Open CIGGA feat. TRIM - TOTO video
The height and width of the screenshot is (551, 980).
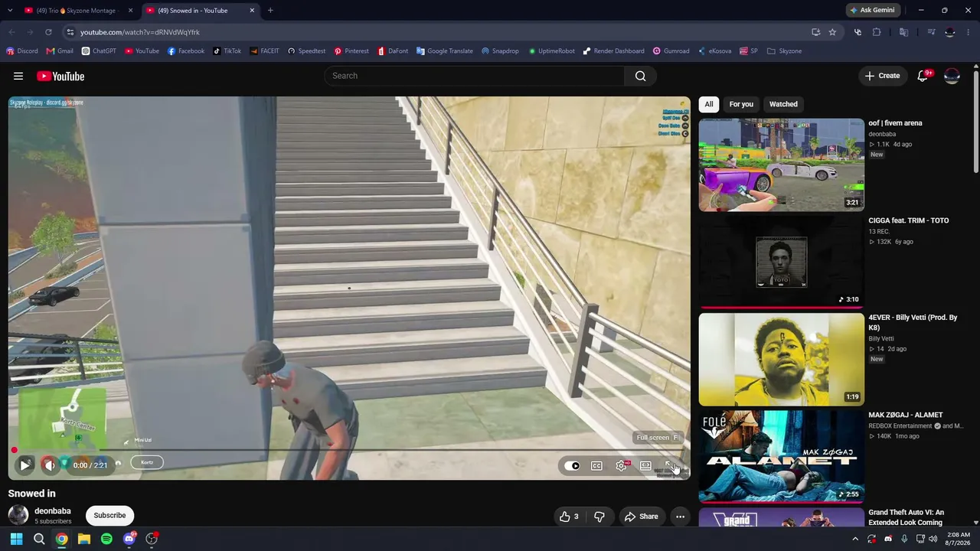click(x=909, y=220)
